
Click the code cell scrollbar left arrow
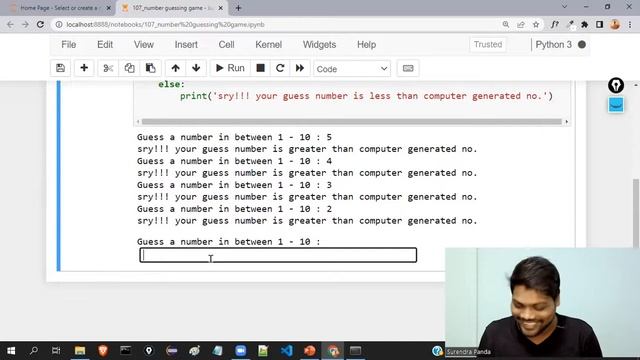coord(138,122)
